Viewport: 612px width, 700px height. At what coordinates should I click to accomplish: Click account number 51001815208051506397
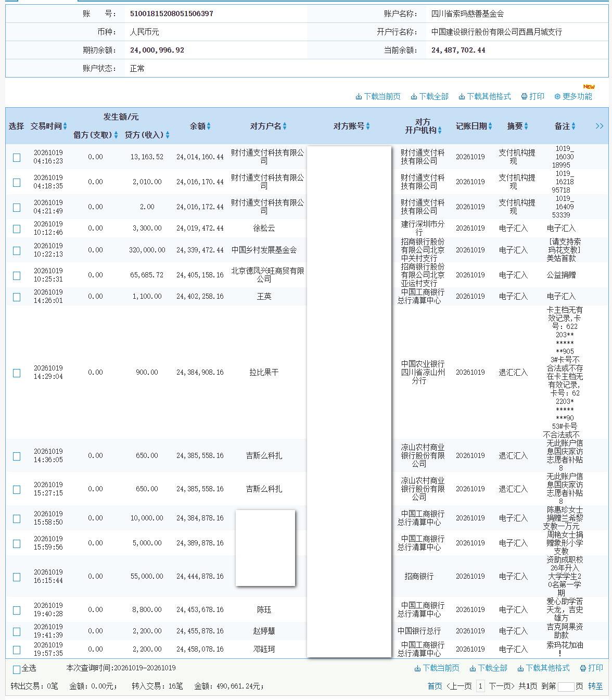click(172, 14)
